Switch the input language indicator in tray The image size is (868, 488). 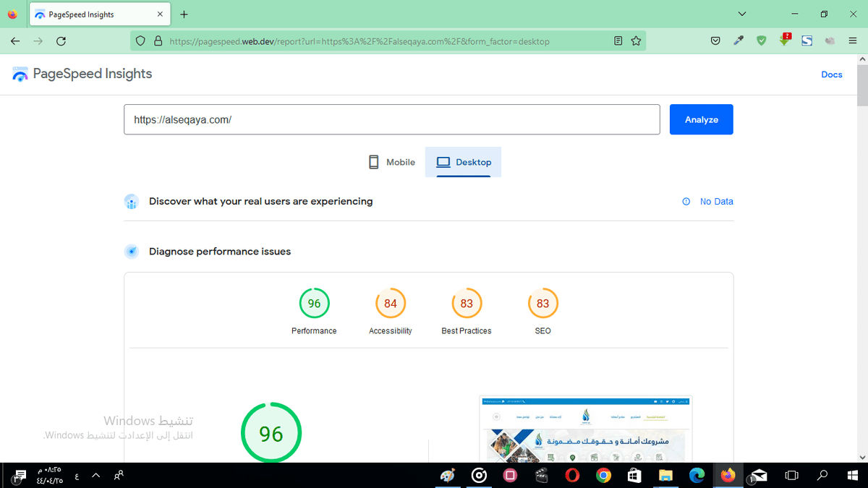point(77,475)
